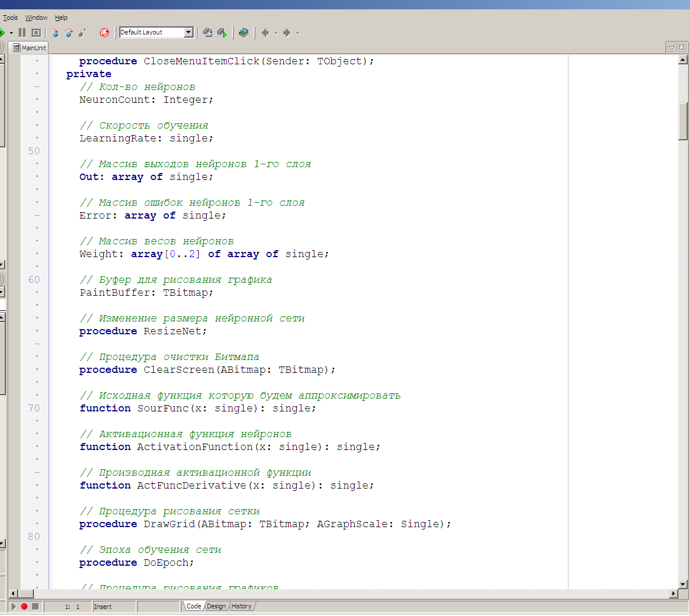The image size is (690, 616).
Task: Click the 'procedure DrawGrid' declaration
Action: [265, 524]
